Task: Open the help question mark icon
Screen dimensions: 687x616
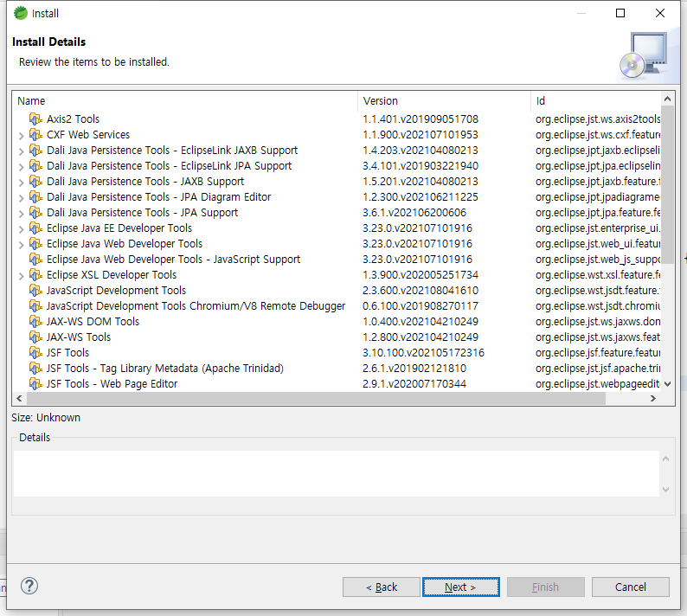Action: (x=29, y=586)
